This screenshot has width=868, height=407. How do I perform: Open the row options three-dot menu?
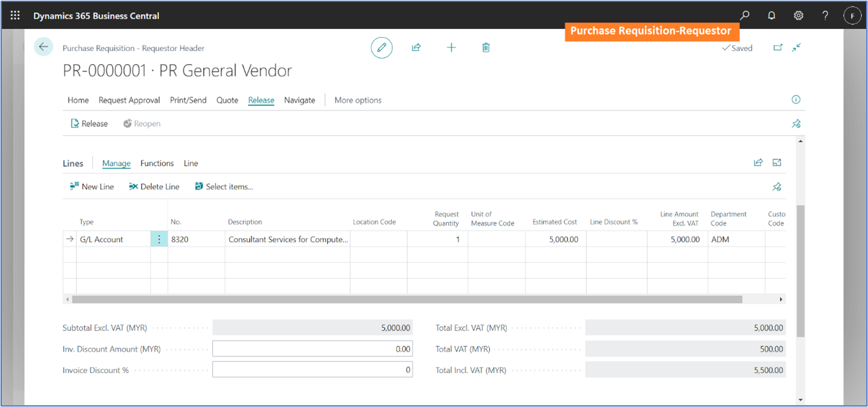(159, 239)
